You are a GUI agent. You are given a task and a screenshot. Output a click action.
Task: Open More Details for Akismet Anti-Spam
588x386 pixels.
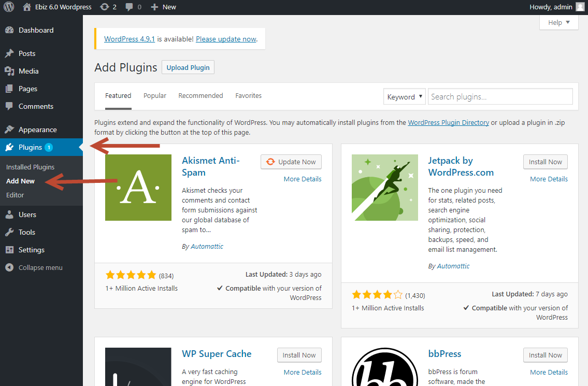pyautogui.click(x=303, y=179)
